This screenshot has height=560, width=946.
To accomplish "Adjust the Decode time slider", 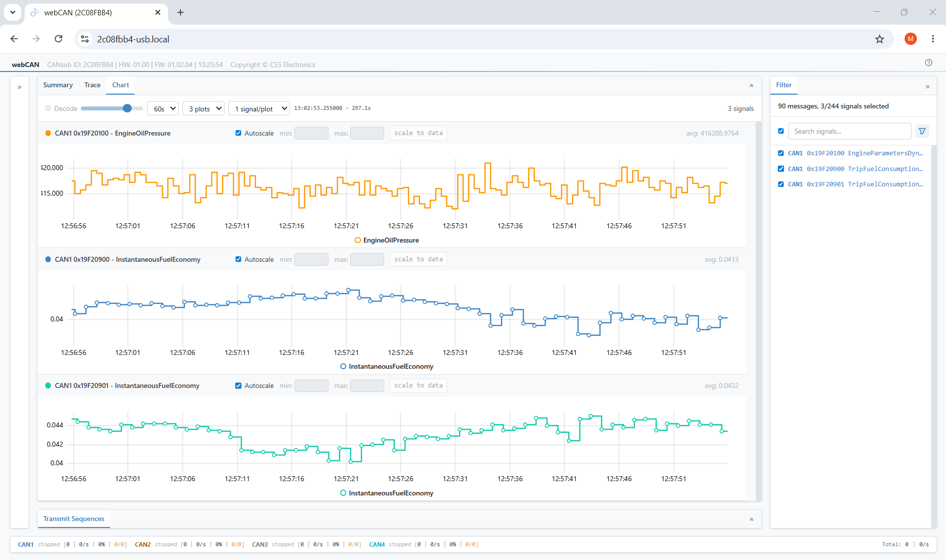I will 111,108.
